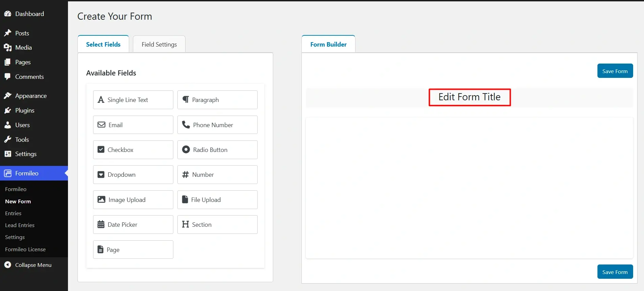Open the Lead Entries submenu page
The width and height of the screenshot is (644, 291).
click(x=20, y=225)
